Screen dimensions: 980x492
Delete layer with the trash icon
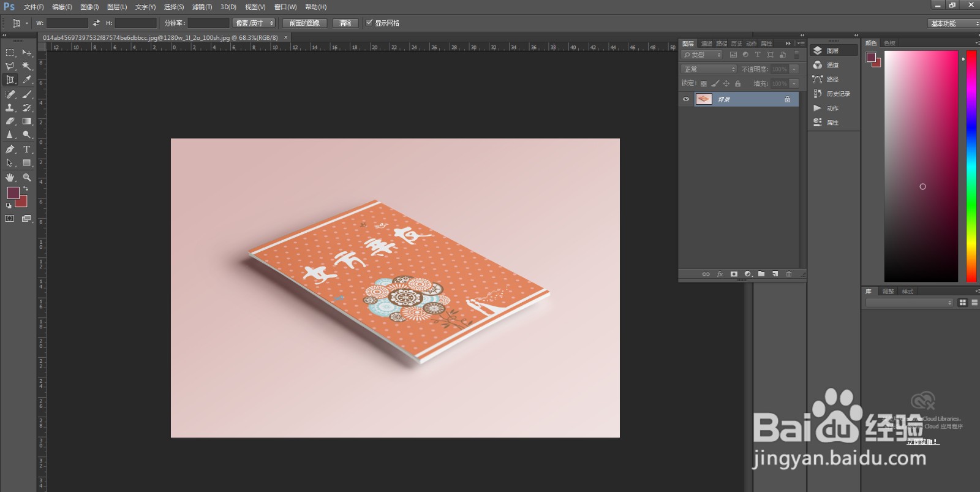tap(789, 274)
